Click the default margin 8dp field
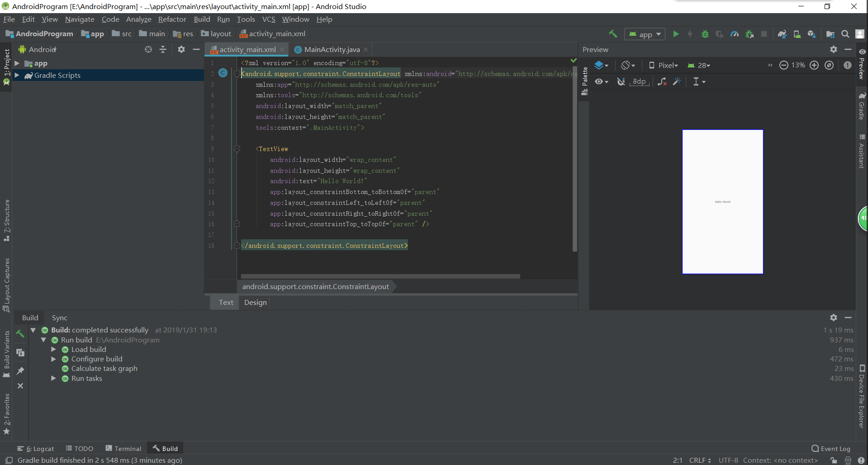 (x=639, y=81)
